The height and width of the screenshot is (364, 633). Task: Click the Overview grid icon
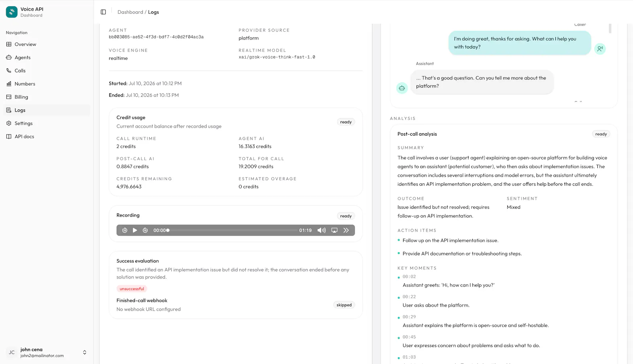point(9,44)
